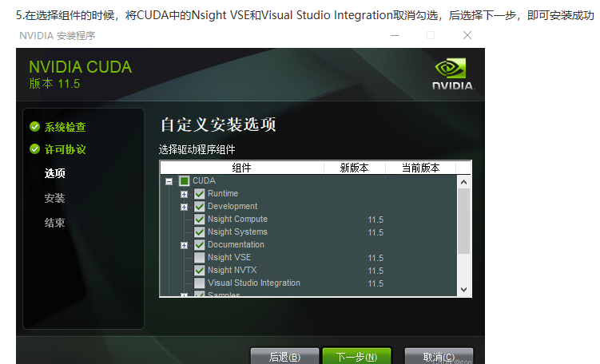Click the 11.5 version of Nsight Compute
The width and height of the screenshot is (600, 364).
tap(375, 220)
